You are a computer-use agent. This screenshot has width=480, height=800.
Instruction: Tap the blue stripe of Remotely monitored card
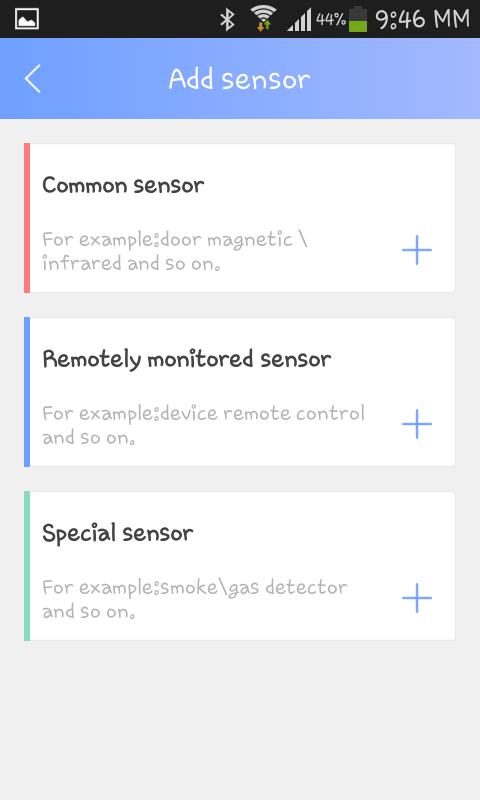(x=27, y=392)
